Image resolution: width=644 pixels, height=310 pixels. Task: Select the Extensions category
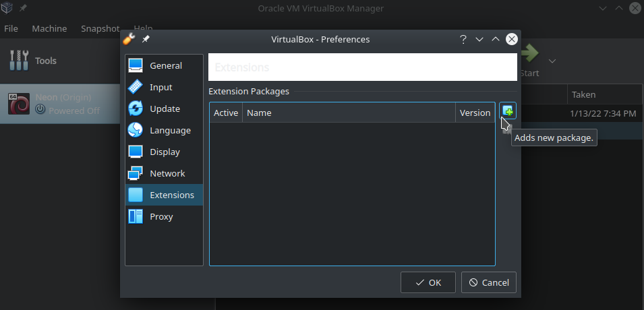tap(164, 195)
